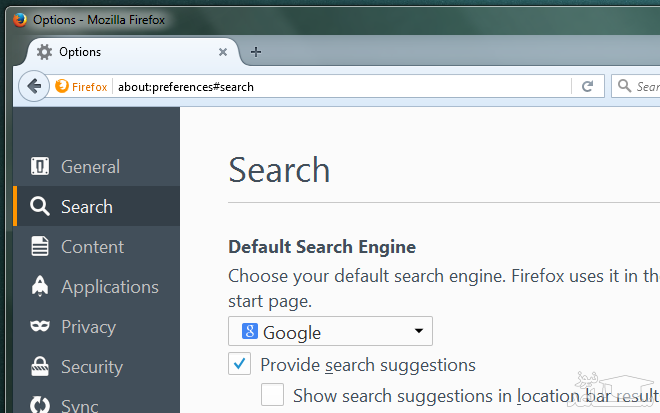The image size is (660, 413).
Task: Click the Security lock icon in sidebar
Action: click(x=40, y=367)
